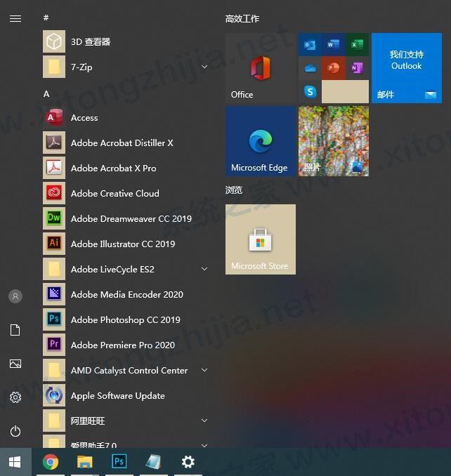Open the OneDrive mini tile
The height and width of the screenshot is (476, 451).
coord(310,68)
